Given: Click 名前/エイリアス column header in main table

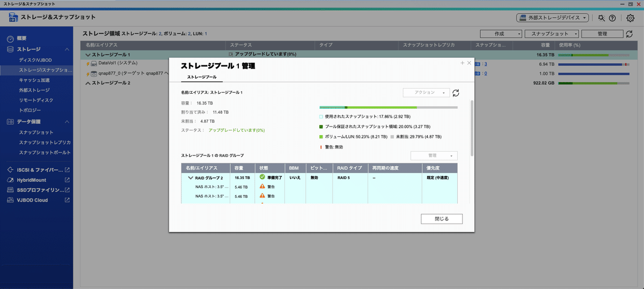Looking at the screenshot, I should click(x=152, y=46).
